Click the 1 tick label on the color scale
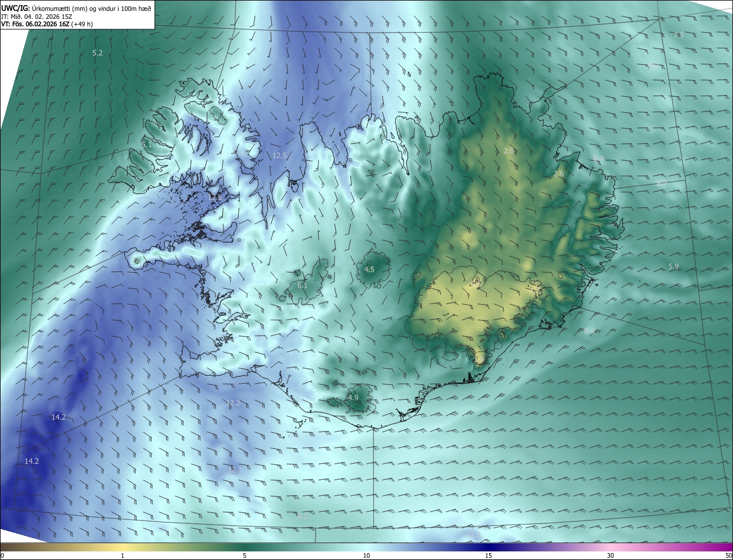Screen dimensions: 733x560 (x=123, y=555)
